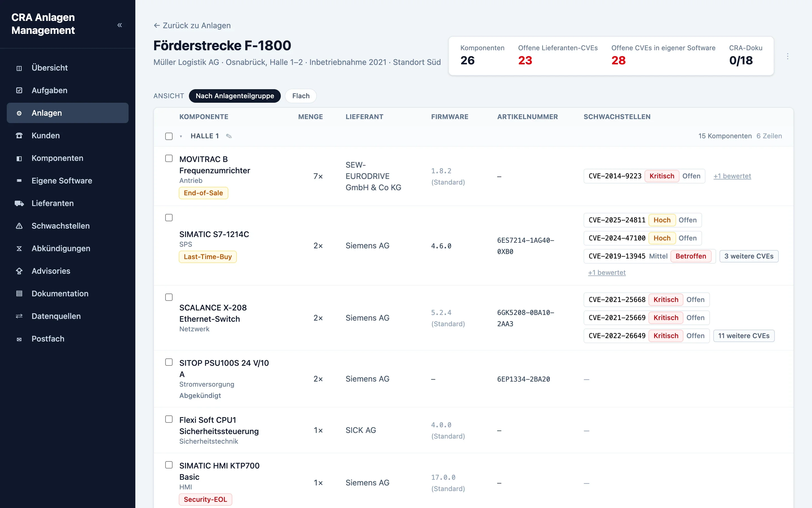This screenshot has height=508, width=812.
Task: Open Schwachstellen in the sidebar
Action: (x=67, y=226)
